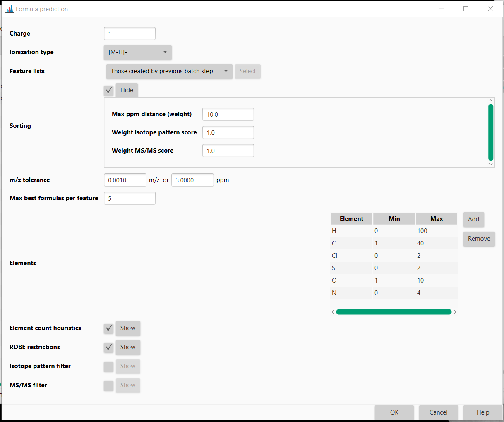
Task: Open the Ionization type dropdown
Action: click(137, 53)
